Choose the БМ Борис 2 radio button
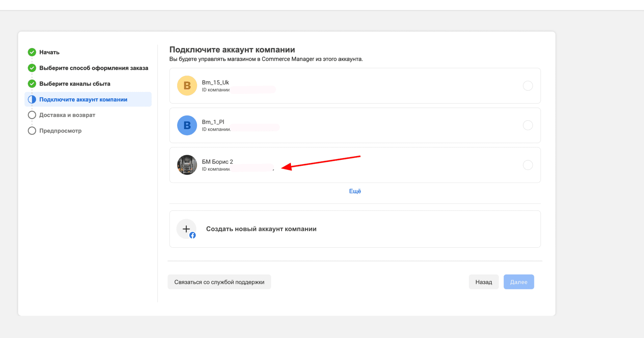 point(528,165)
